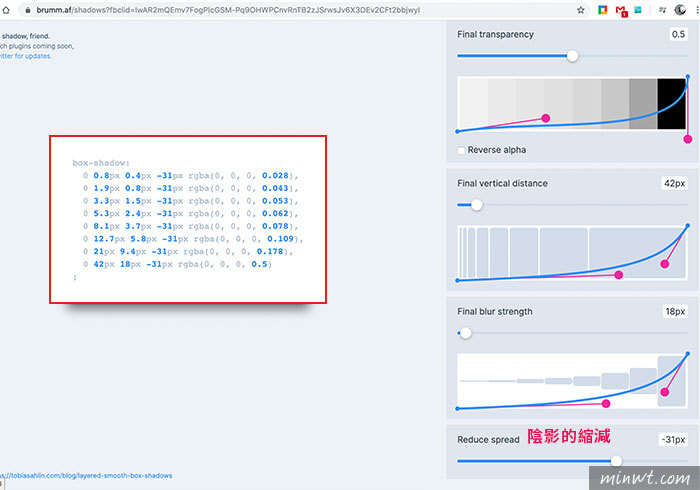
Task: Open the media control playlist icon
Action: pyautogui.click(x=662, y=10)
